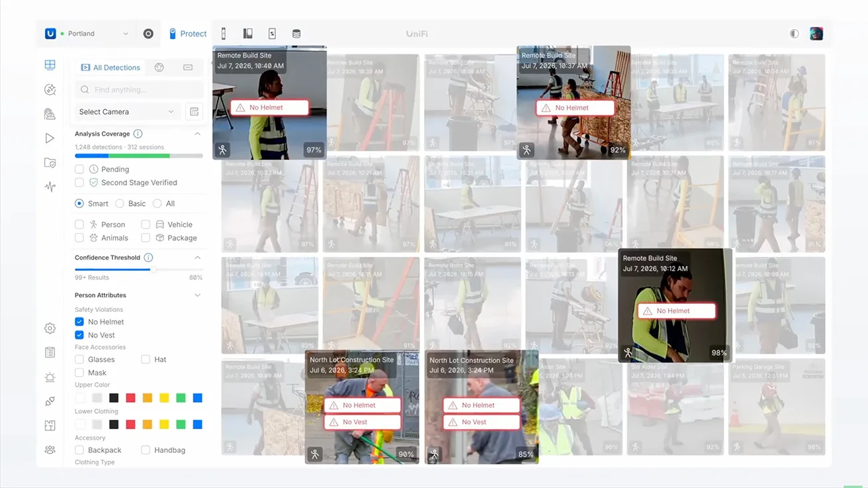Click the Confidence Threshold info icon

point(148,258)
